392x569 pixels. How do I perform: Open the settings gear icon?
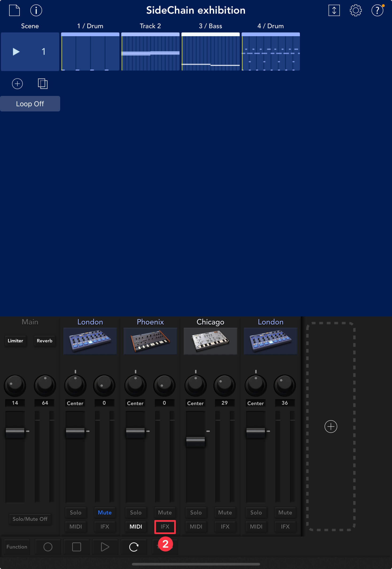click(355, 10)
